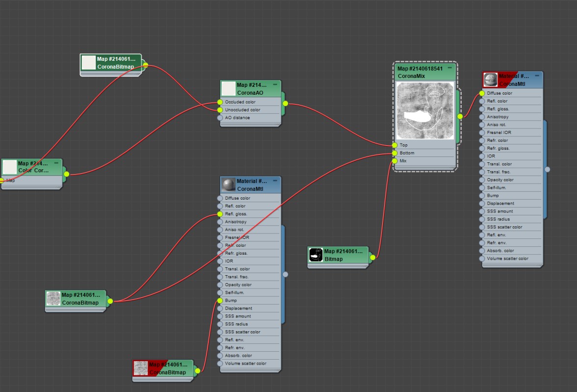
Task: Click the red-flagged CoronaBitmap texture thumbnail
Action: pyautogui.click(x=140, y=368)
